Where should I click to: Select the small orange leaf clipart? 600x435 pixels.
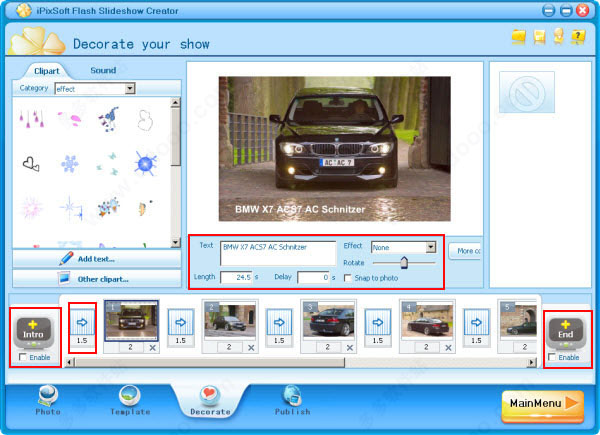coord(144,208)
